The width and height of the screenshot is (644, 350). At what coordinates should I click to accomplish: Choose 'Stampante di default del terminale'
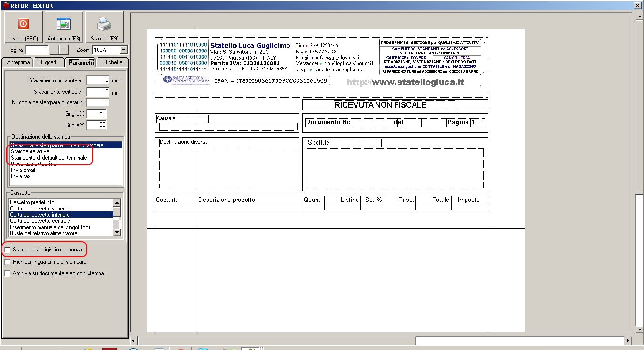click(66, 158)
